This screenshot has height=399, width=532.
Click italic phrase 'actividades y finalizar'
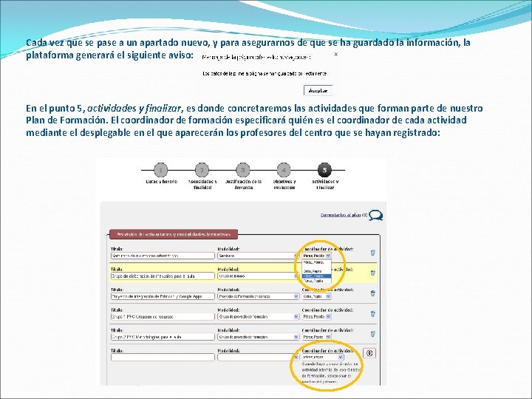click(x=134, y=109)
